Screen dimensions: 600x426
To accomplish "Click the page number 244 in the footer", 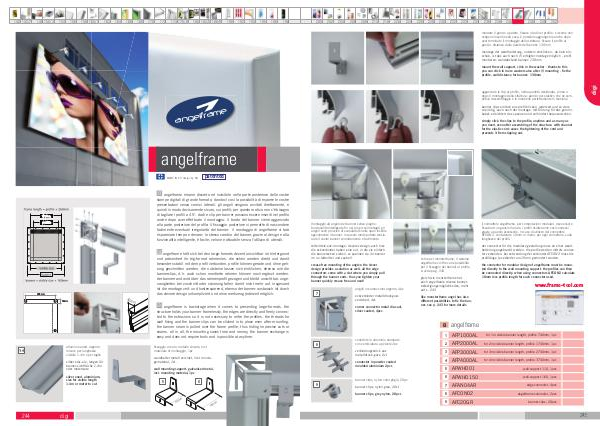I will [x=26, y=416].
